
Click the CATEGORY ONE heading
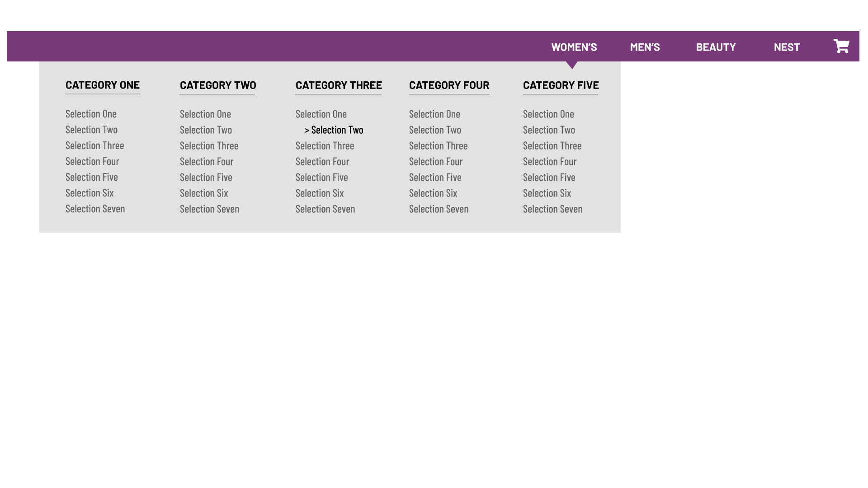103,85
